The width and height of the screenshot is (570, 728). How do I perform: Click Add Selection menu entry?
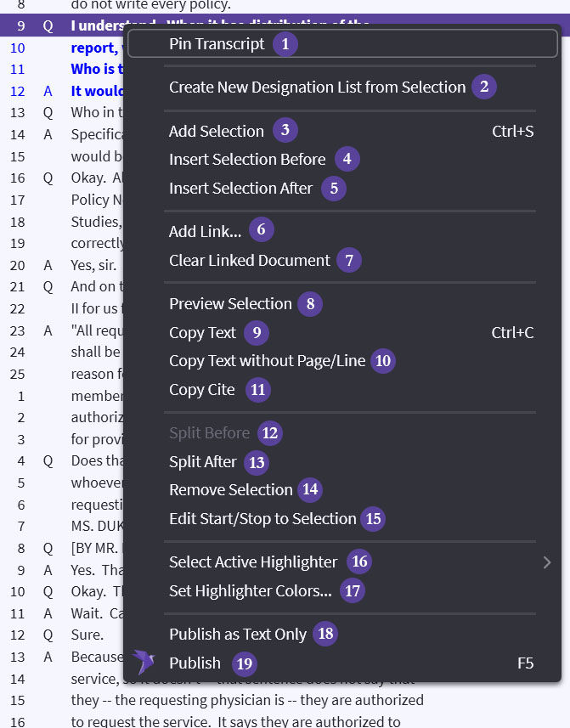coord(217,131)
